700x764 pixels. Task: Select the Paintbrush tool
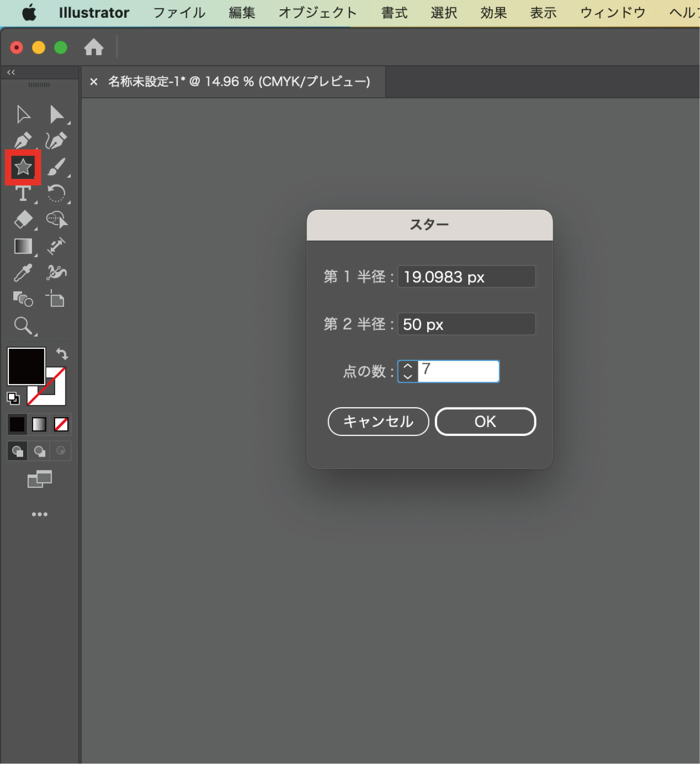[x=57, y=167]
